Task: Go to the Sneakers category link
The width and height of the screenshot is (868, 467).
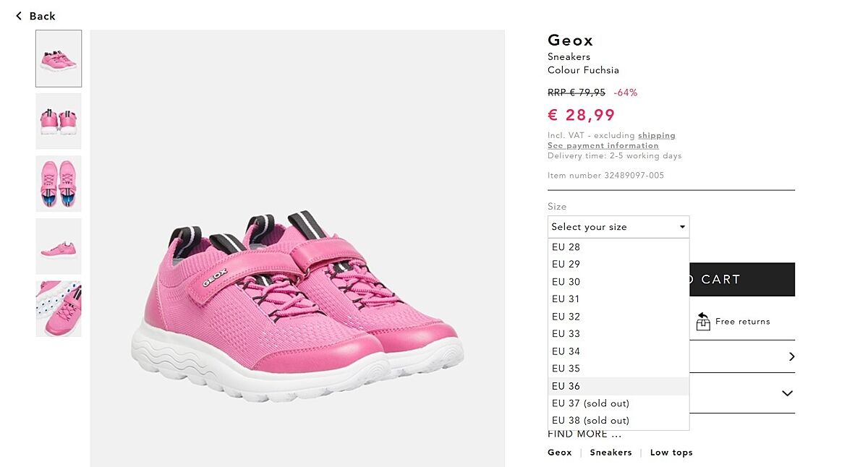Action: pyautogui.click(x=610, y=453)
